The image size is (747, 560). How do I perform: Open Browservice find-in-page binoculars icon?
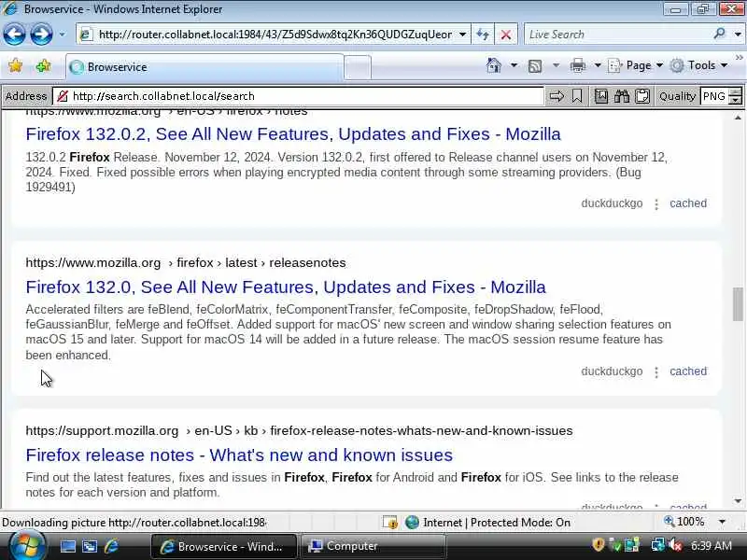(622, 96)
